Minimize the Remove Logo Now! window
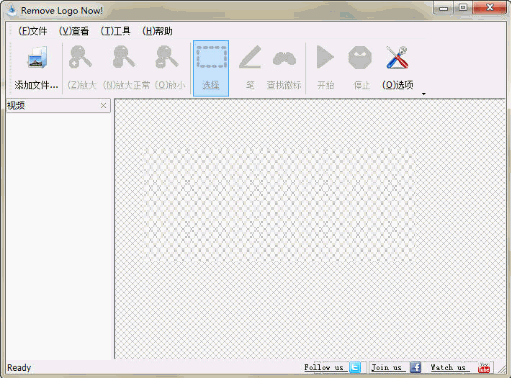Screen dimensions: 511x378 (x=443, y=8)
